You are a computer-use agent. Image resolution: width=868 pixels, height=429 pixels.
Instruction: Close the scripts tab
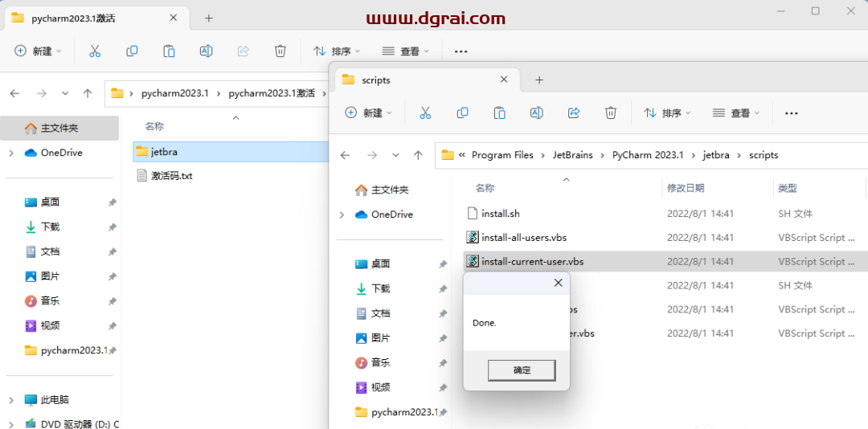click(x=504, y=80)
